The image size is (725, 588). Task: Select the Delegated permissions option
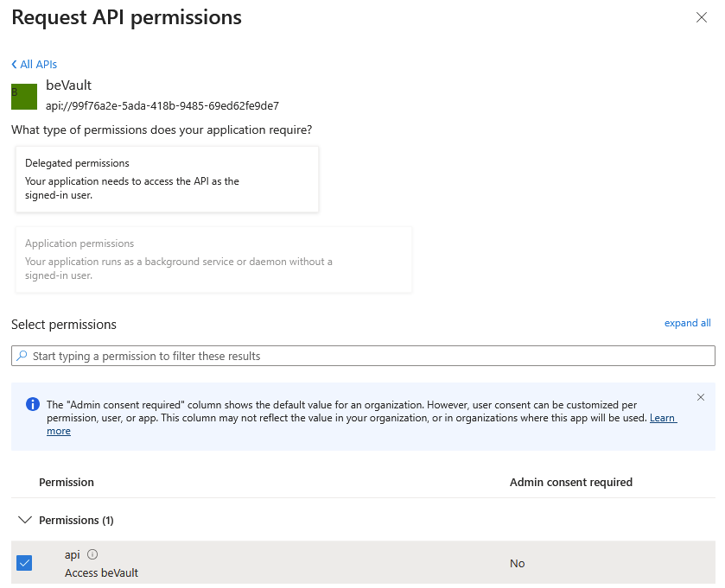(167, 179)
